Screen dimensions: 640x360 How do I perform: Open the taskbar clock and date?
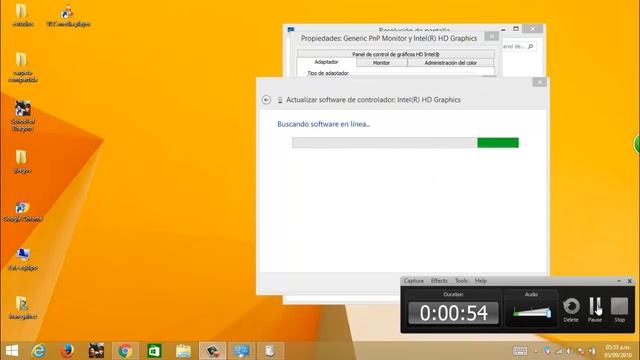tap(618, 351)
